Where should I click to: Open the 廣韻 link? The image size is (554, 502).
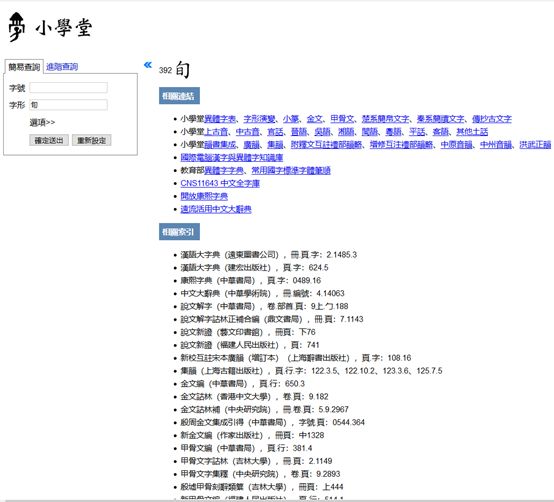pyautogui.click(x=252, y=144)
